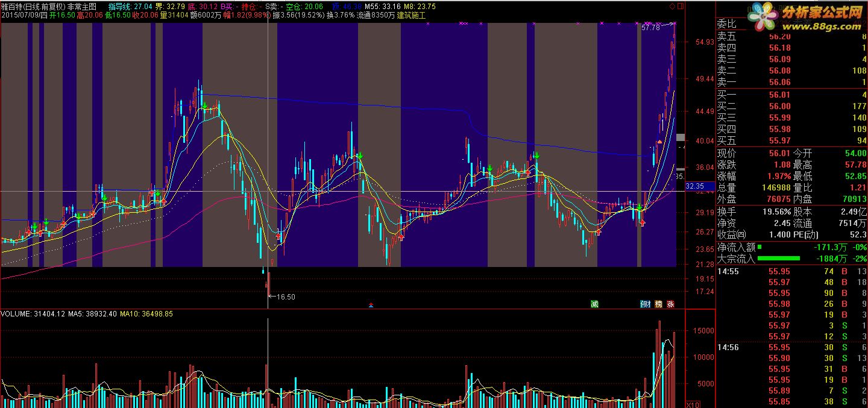Screen dimensions: 868x408
Task: Click the 指导线 27.04 indicator value
Action: coord(131,6)
